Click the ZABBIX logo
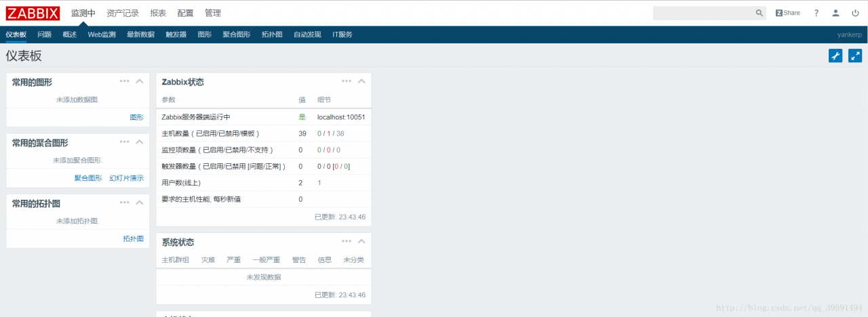 [33, 13]
